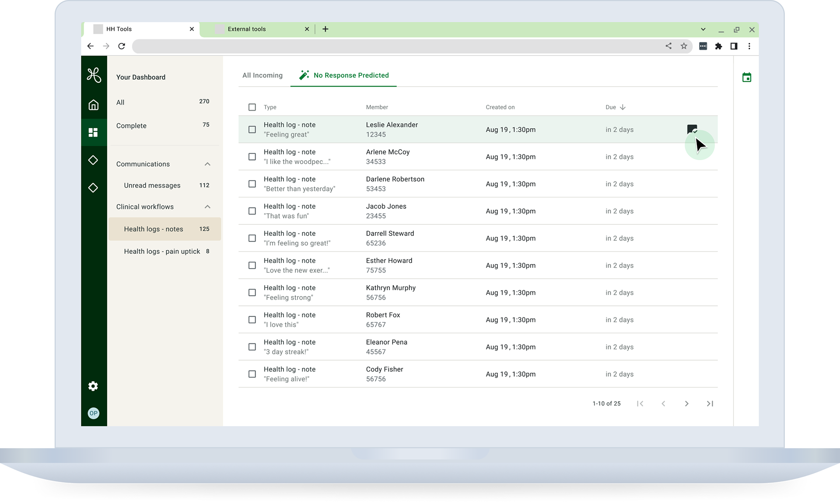The height and width of the screenshot is (504, 840).
Task: Check the Eleanor Pena row checkbox
Action: tap(252, 347)
